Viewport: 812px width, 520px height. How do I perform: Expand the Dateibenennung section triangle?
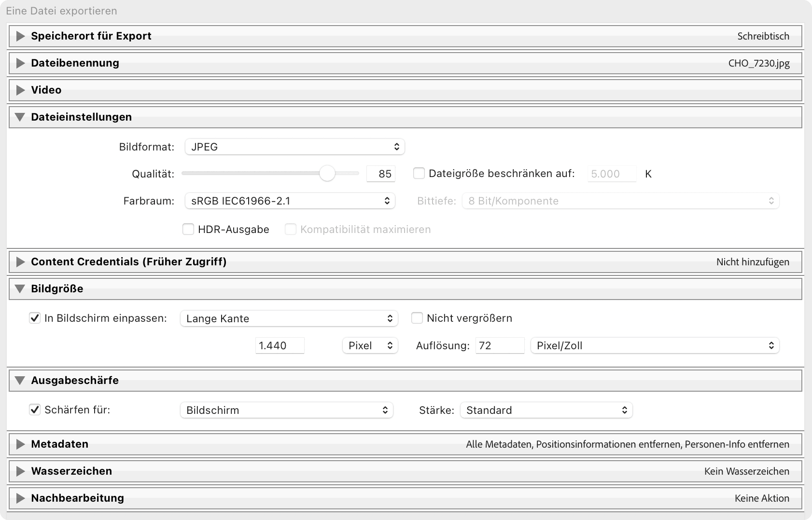(20, 63)
